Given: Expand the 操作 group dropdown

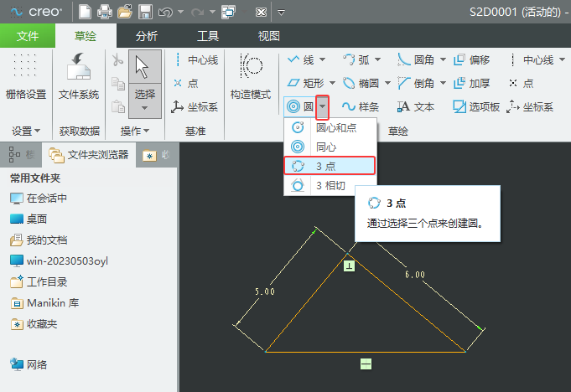Looking at the screenshot, I should coord(135,131).
